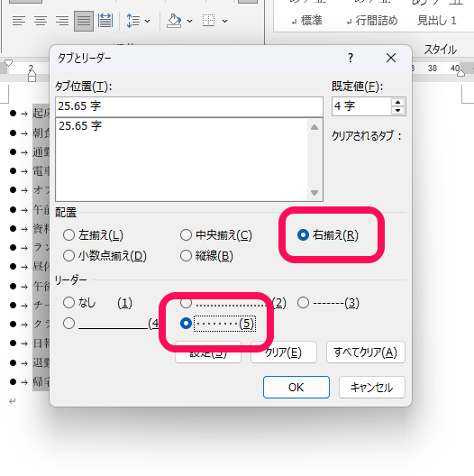The height and width of the screenshot is (476, 474).
Task: Click the align left paragraph icon
Action: coord(19,21)
